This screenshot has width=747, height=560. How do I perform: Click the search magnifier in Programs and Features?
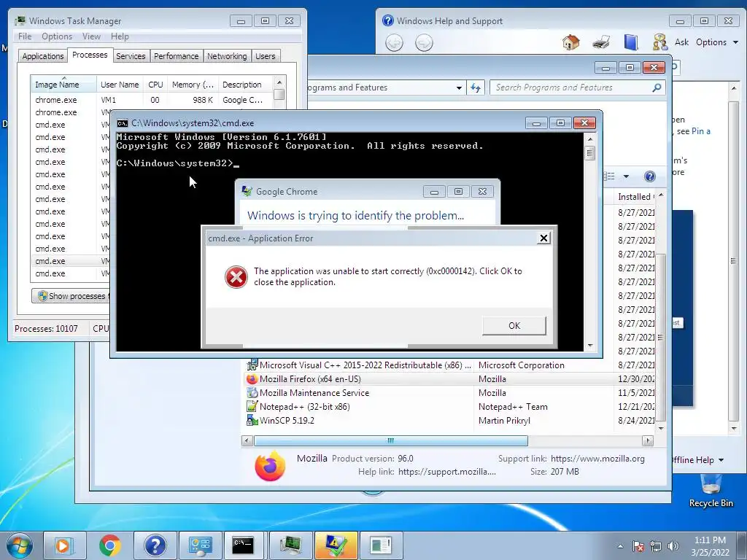tap(657, 87)
